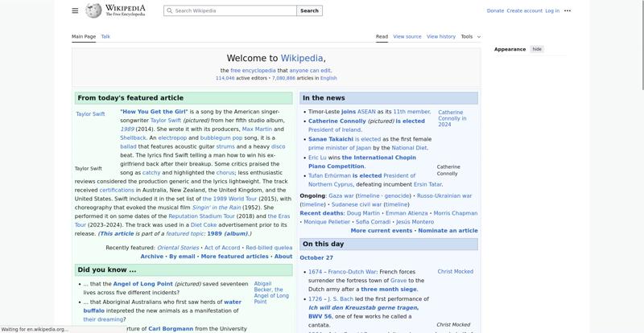This screenshot has height=333, width=644.
Task: Click the More current events link
Action: click(x=382, y=231)
